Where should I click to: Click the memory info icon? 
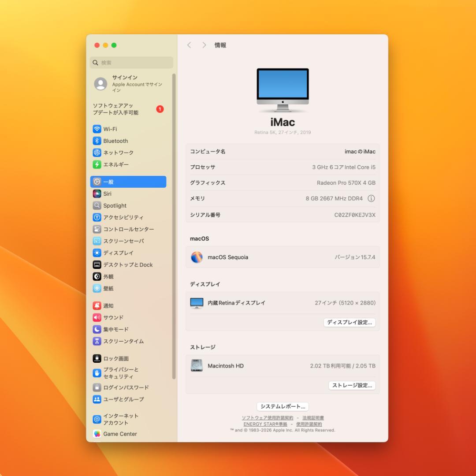pyautogui.click(x=371, y=198)
